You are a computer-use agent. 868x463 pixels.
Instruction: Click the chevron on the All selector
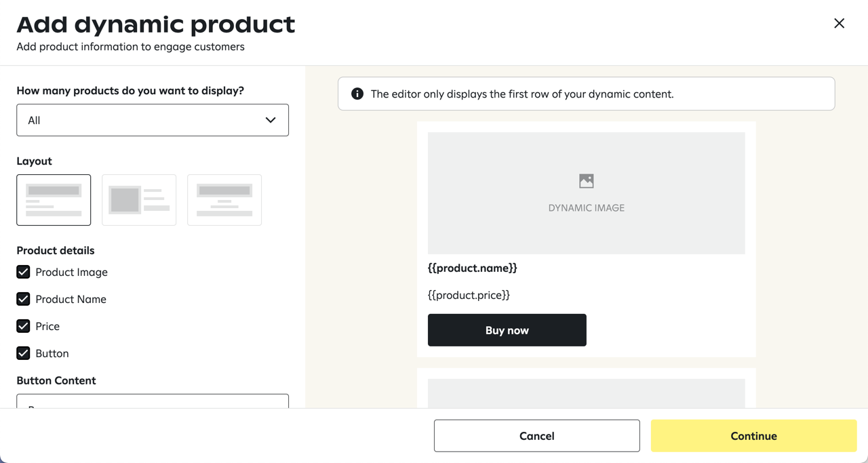point(270,119)
